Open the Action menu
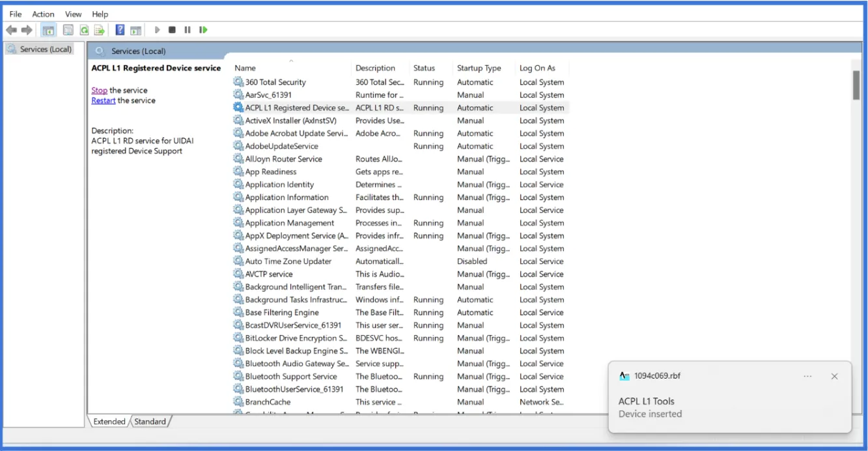The width and height of the screenshot is (868, 451). coord(44,14)
